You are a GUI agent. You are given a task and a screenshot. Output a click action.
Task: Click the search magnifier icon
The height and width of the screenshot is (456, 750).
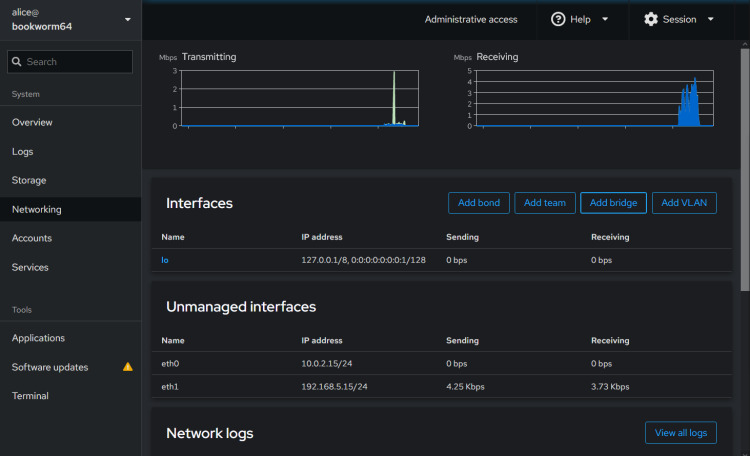click(x=17, y=62)
